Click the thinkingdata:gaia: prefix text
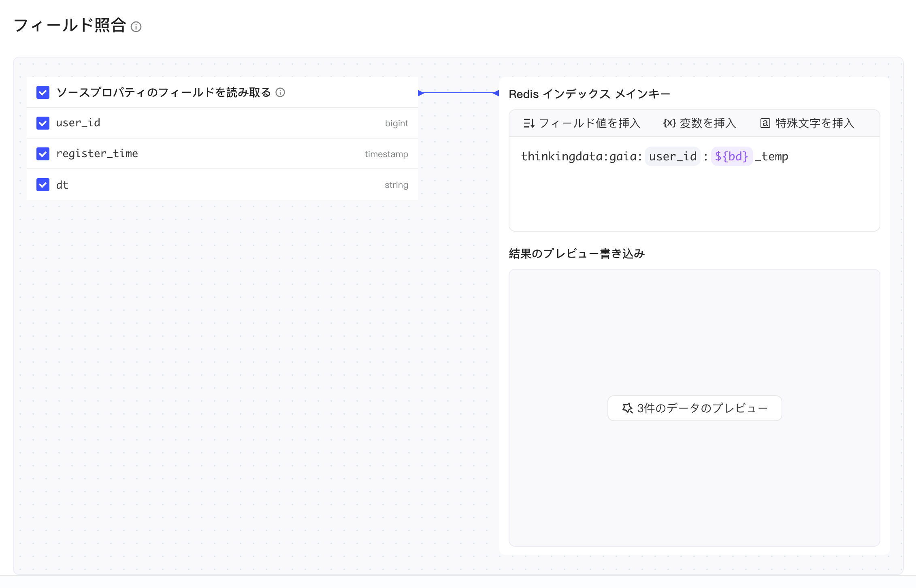The width and height of the screenshot is (916, 588). [582, 156]
